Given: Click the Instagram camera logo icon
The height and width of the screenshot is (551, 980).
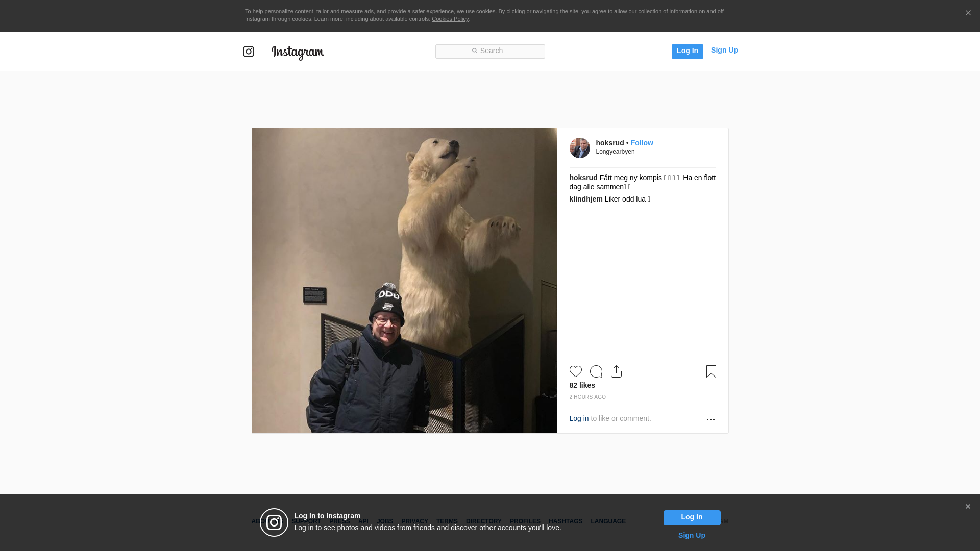Looking at the screenshot, I should pyautogui.click(x=249, y=52).
